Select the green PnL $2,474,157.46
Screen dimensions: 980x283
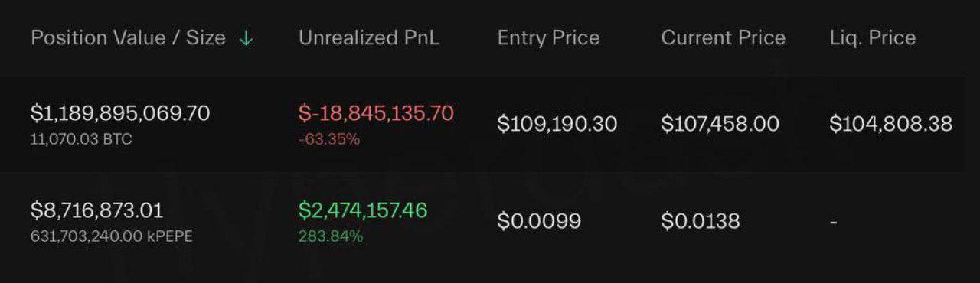pyautogui.click(x=363, y=210)
